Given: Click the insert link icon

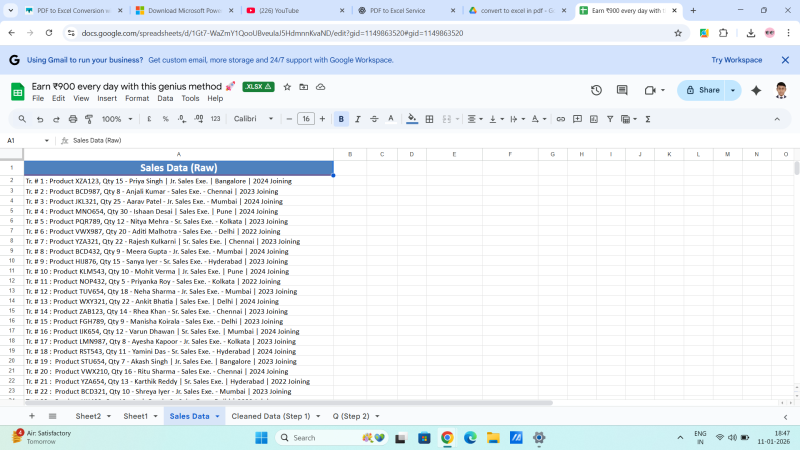Looking at the screenshot, I should pos(561,119).
